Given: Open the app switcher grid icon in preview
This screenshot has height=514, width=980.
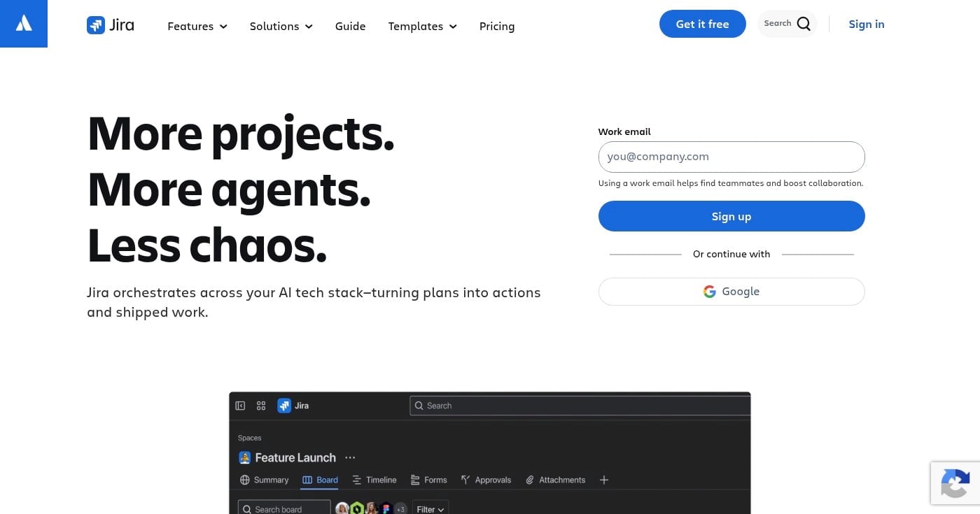Looking at the screenshot, I should coord(261,406).
